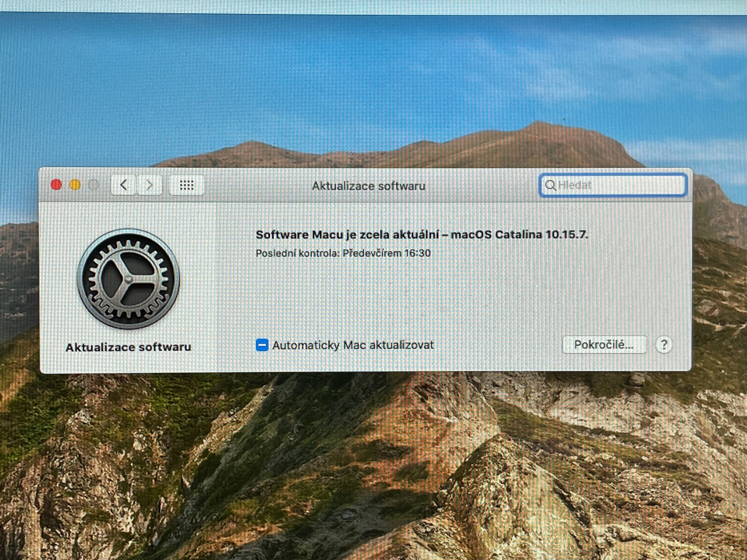Go forward with the right chevron button
Image resolution: width=747 pixels, height=560 pixels.
point(149,184)
